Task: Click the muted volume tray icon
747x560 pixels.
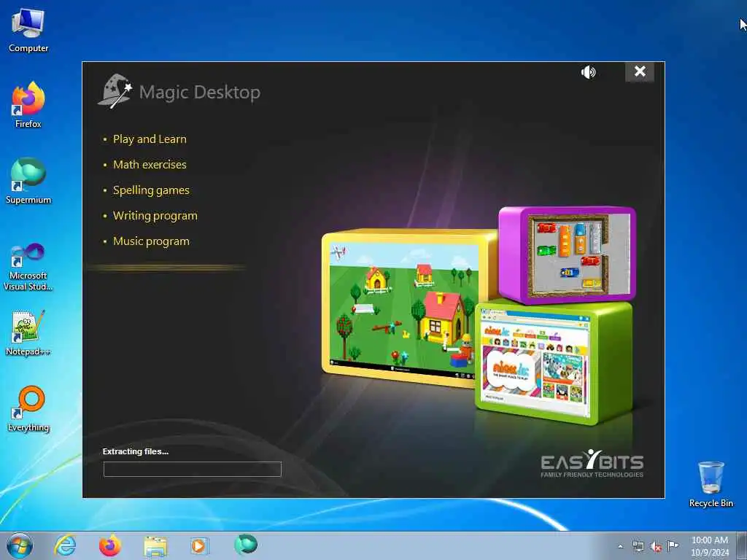Action: tap(656, 547)
